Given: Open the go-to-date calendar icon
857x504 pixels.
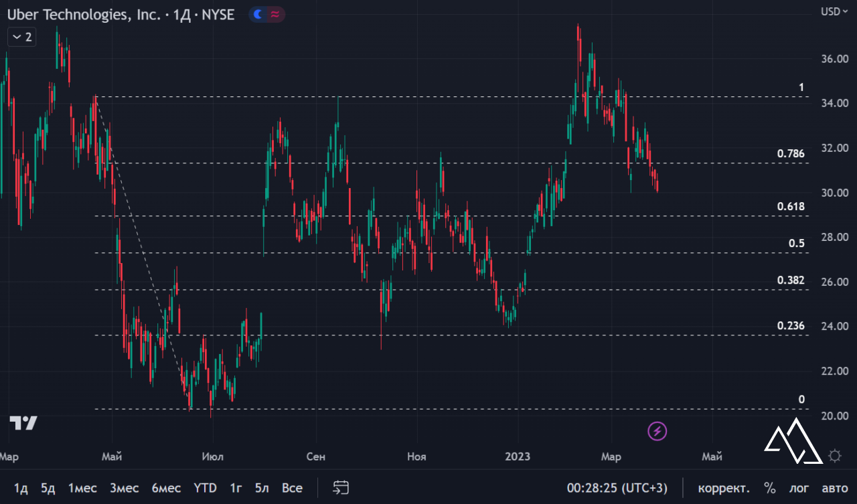Looking at the screenshot, I should (341, 487).
